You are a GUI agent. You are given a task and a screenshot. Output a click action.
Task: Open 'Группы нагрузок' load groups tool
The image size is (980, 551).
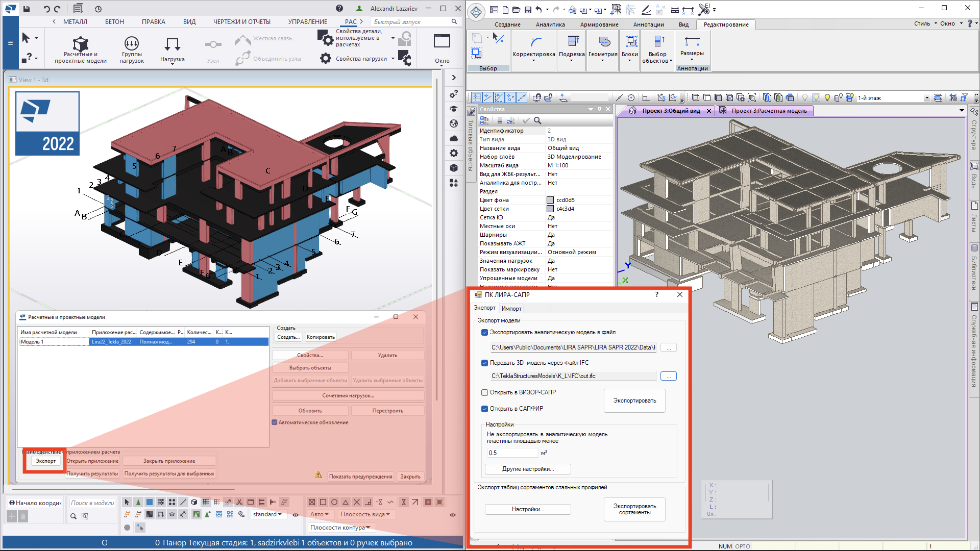(132, 50)
